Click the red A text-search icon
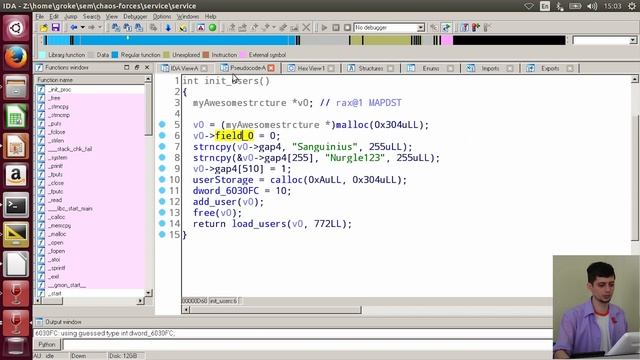The width and height of the screenshot is (640, 360). point(201,28)
